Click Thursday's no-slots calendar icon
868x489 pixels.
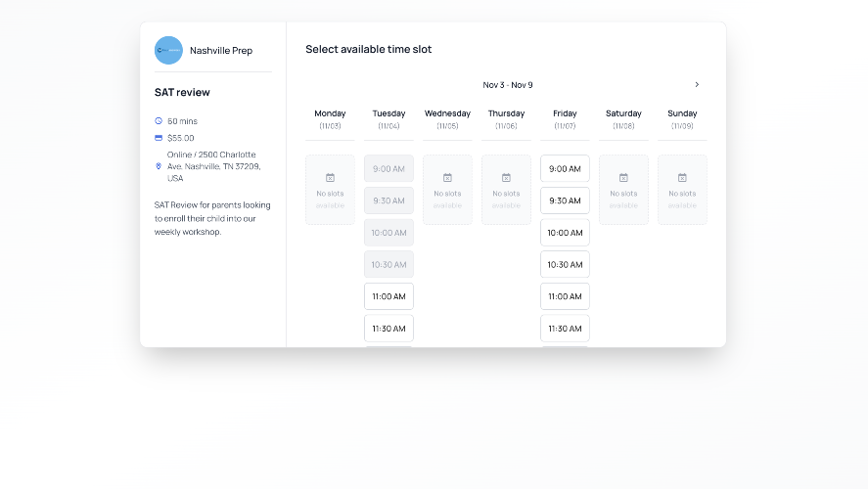point(506,178)
